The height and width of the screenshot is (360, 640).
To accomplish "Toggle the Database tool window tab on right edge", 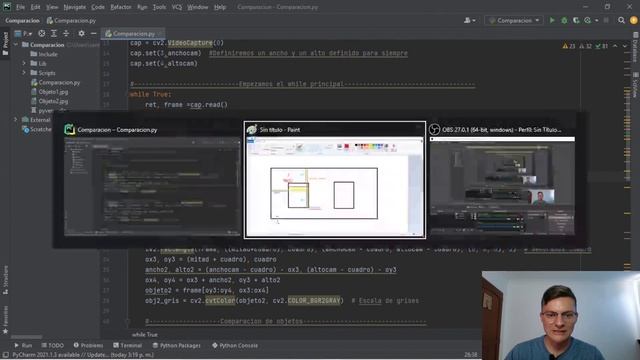I will [x=636, y=47].
